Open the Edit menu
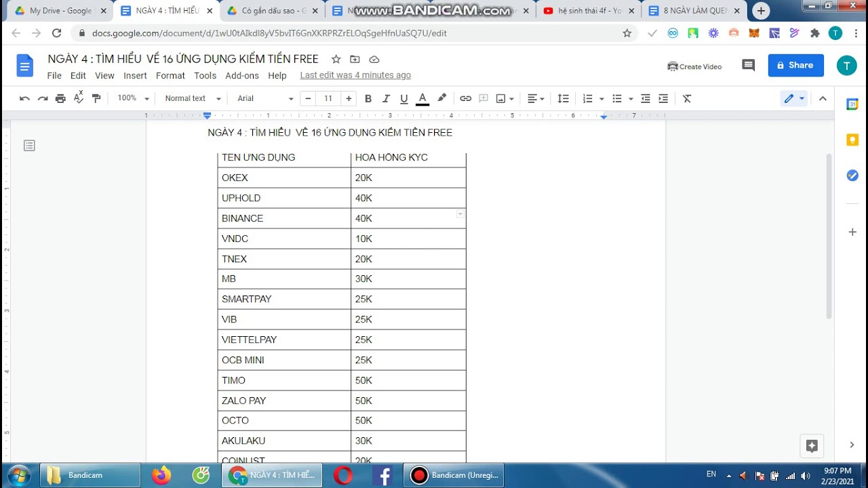The height and width of the screenshot is (488, 868). click(x=78, y=75)
